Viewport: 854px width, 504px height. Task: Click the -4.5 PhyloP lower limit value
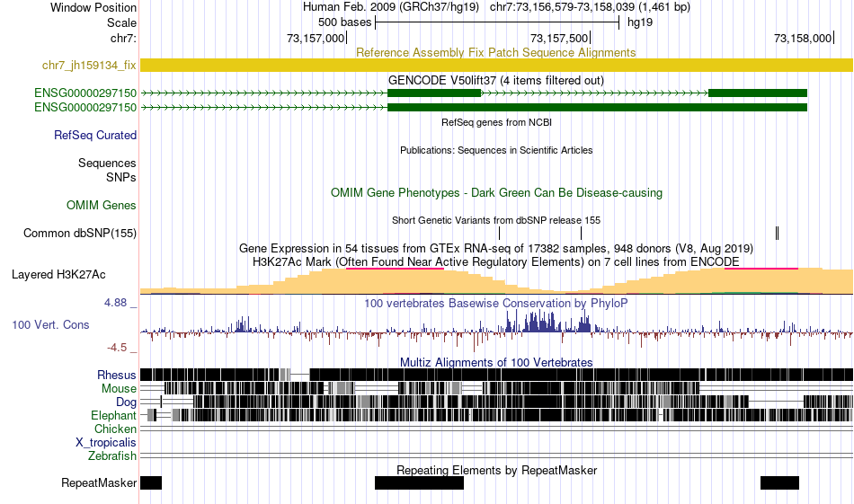pos(117,348)
